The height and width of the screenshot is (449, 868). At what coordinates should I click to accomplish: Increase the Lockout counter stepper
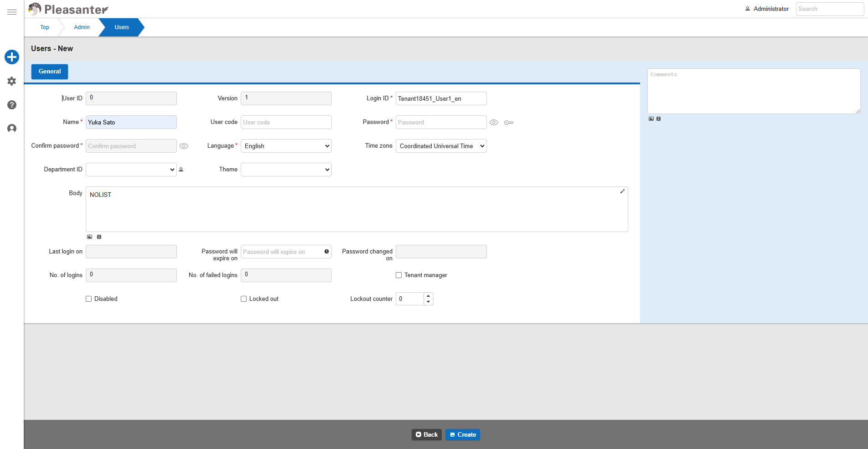coord(428,296)
